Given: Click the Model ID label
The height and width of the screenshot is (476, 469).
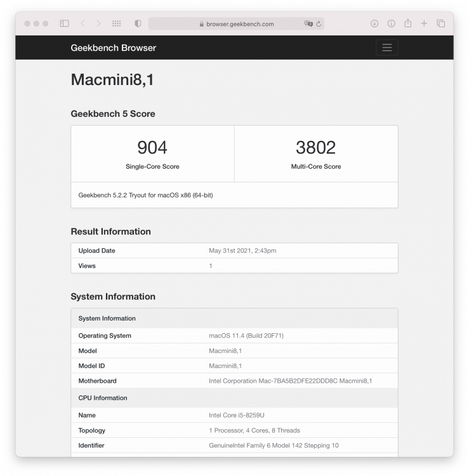Looking at the screenshot, I should coord(91,366).
